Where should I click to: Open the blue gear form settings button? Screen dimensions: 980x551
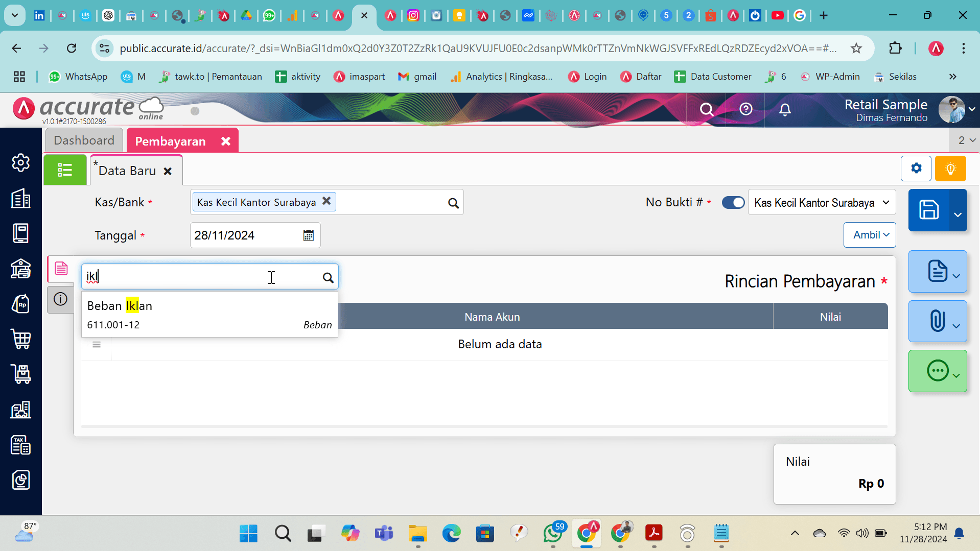point(916,169)
